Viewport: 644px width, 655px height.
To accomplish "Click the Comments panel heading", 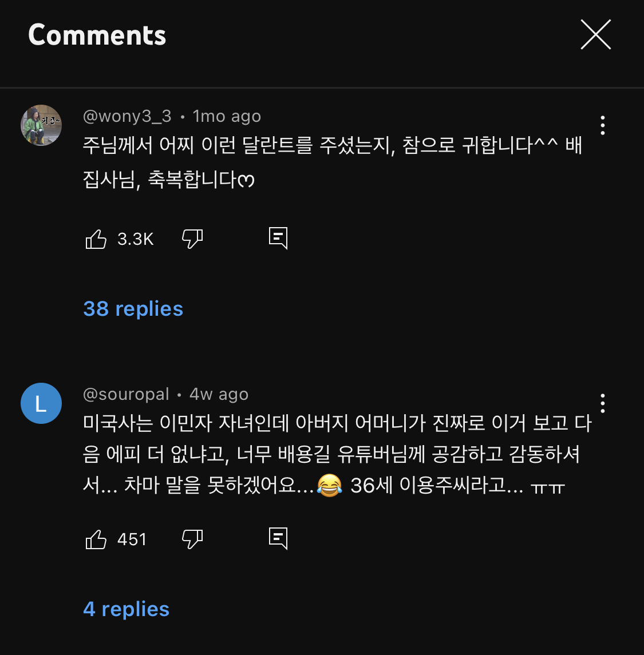I will click(x=97, y=35).
